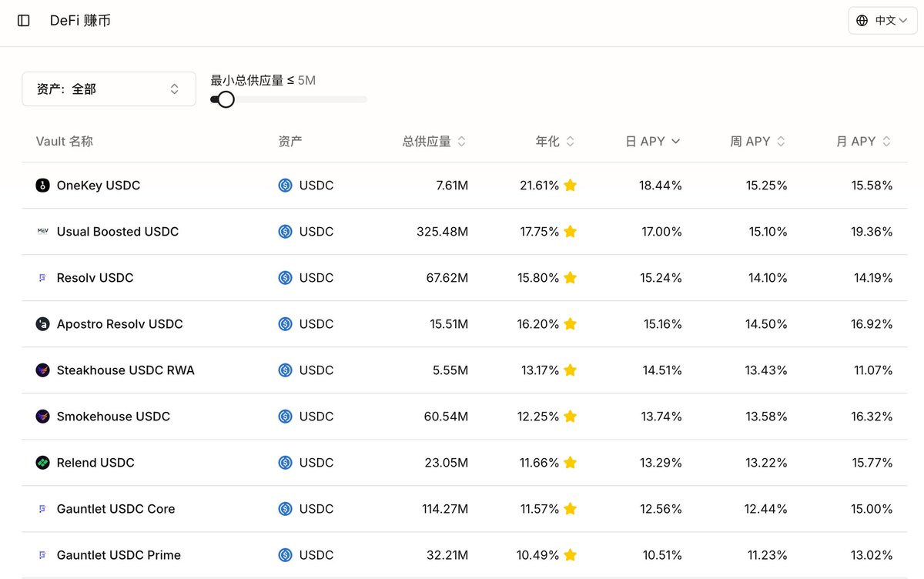Sort by 月 APY column
The width and height of the screenshot is (924, 579).
click(864, 142)
